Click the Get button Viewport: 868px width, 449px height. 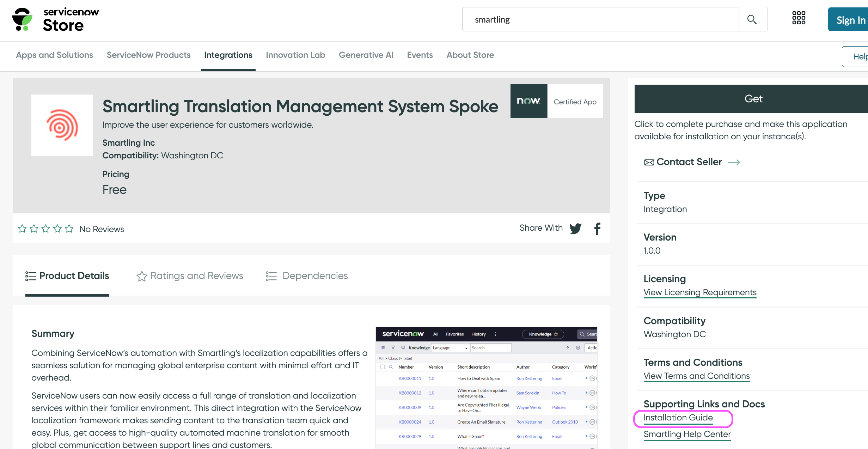pyautogui.click(x=751, y=99)
